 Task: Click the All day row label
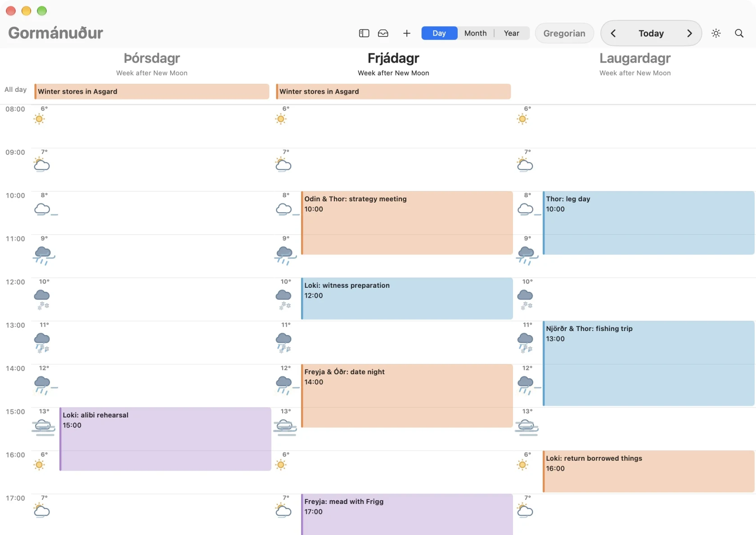(16, 90)
